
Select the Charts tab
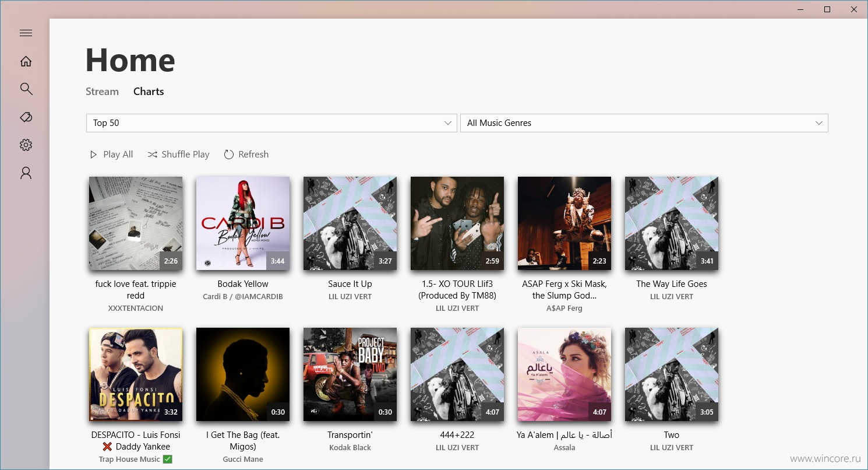point(149,92)
